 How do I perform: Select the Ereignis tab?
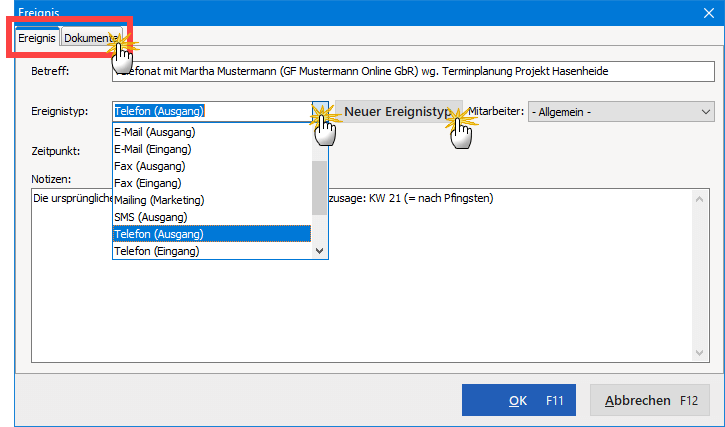(37, 38)
